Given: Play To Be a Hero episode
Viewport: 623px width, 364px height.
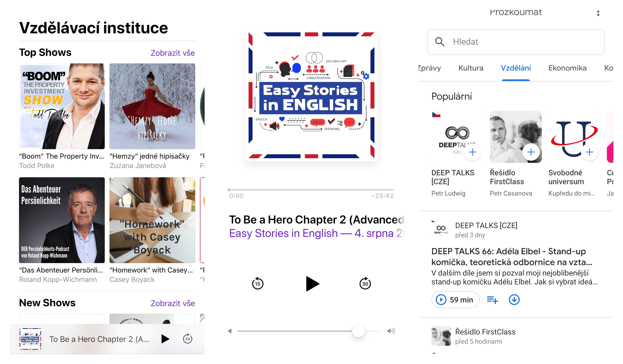Looking at the screenshot, I should pyautogui.click(x=312, y=284).
